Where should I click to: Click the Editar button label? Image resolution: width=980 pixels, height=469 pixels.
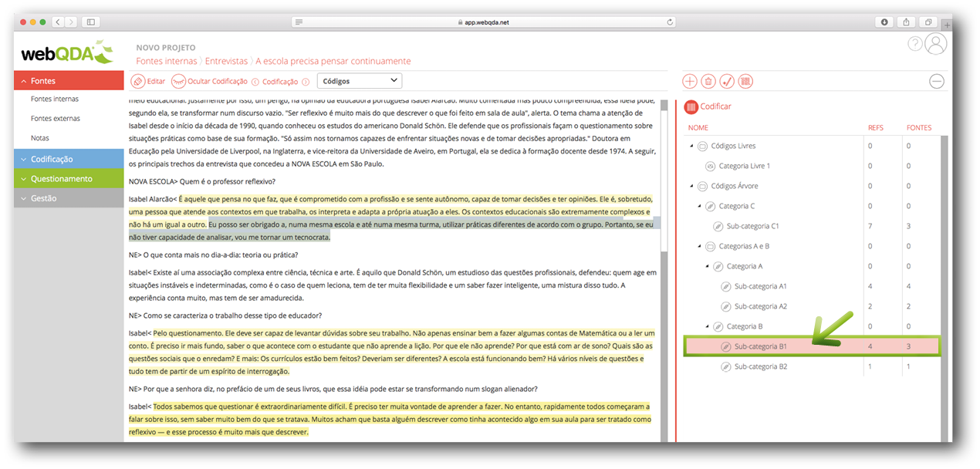(156, 81)
